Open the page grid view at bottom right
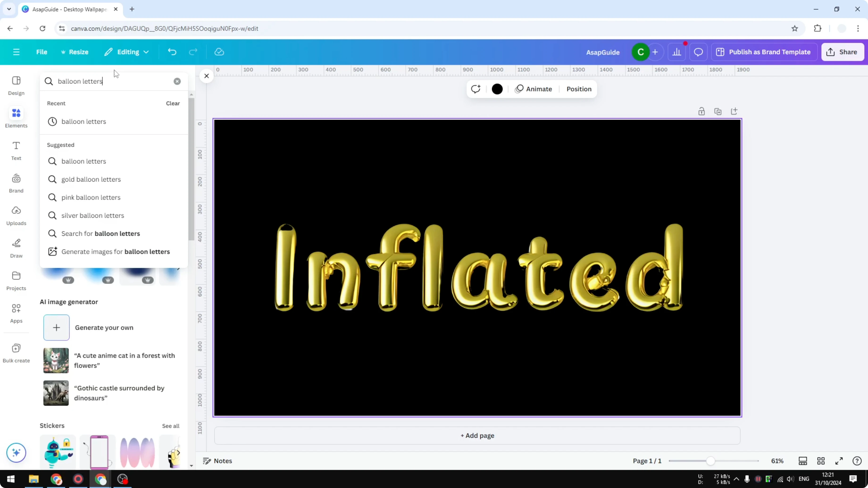The image size is (868, 488). (821, 461)
